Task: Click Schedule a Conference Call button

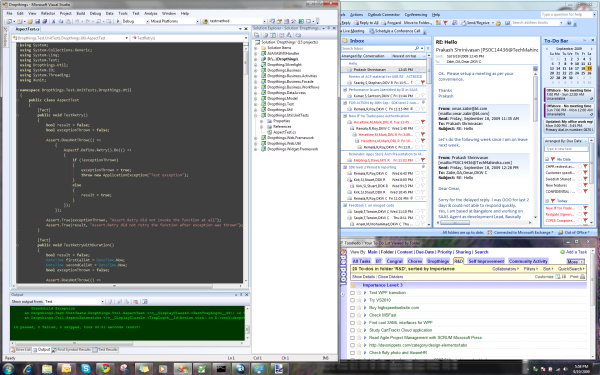Action: 395,31
